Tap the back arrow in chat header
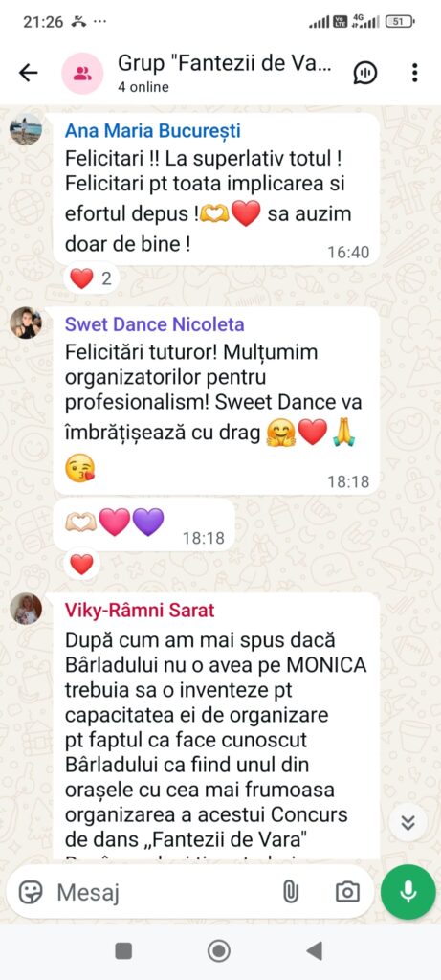441x980 pixels. 28,73
